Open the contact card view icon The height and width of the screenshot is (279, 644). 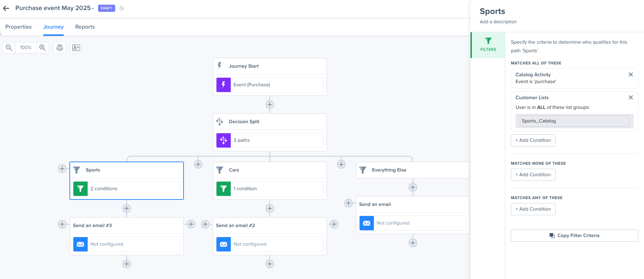coord(76,48)
